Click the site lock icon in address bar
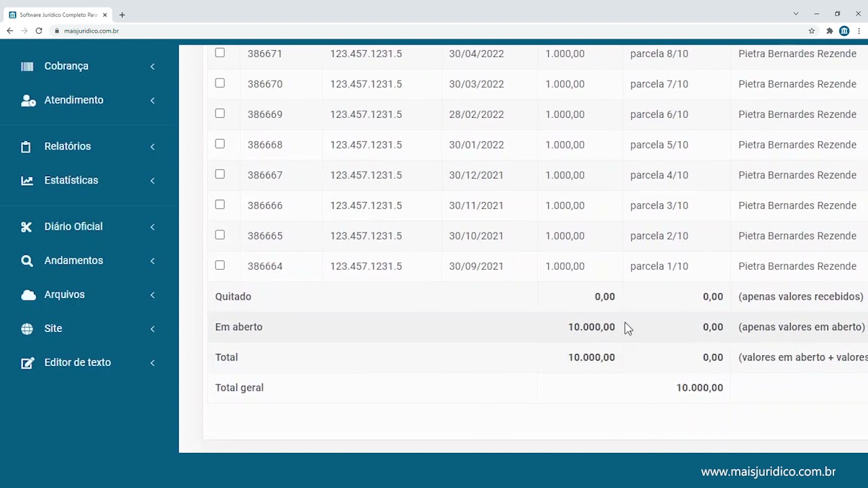Screen dimensions: 868x488 pyautogui.click(x=58, y=30)
